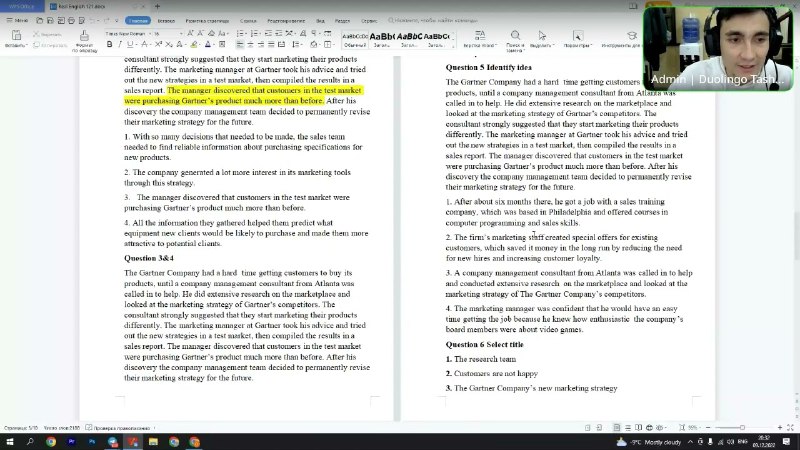Click the Italic formatting icon
Screen dimensions: 800x450
tap(120, 45)
